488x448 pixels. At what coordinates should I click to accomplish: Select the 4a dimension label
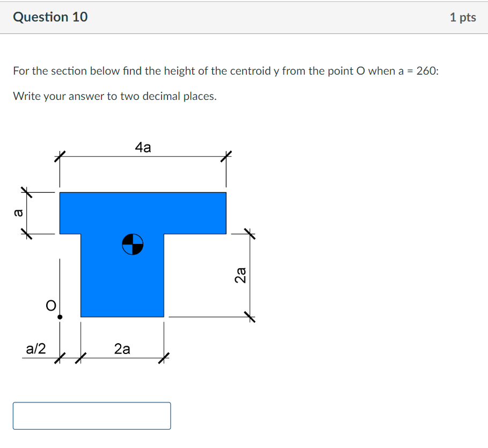(x=143, y=146)
